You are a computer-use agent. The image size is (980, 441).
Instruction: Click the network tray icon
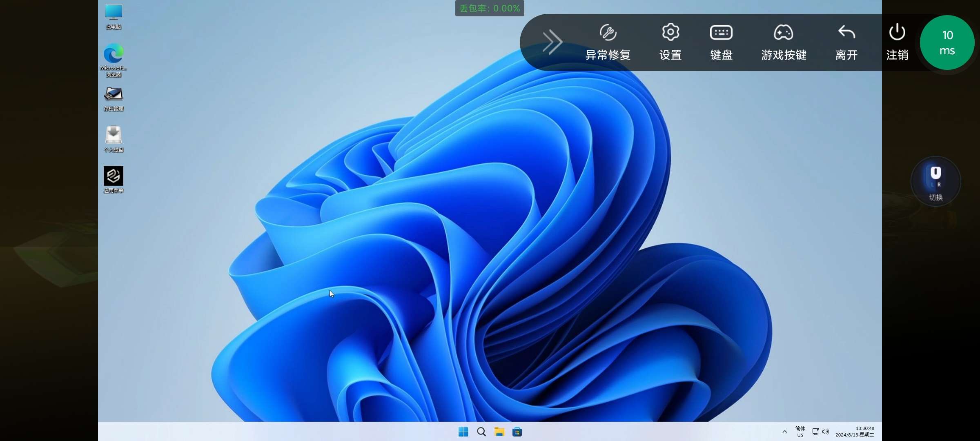pyautogui.click(x=816, y=432)
